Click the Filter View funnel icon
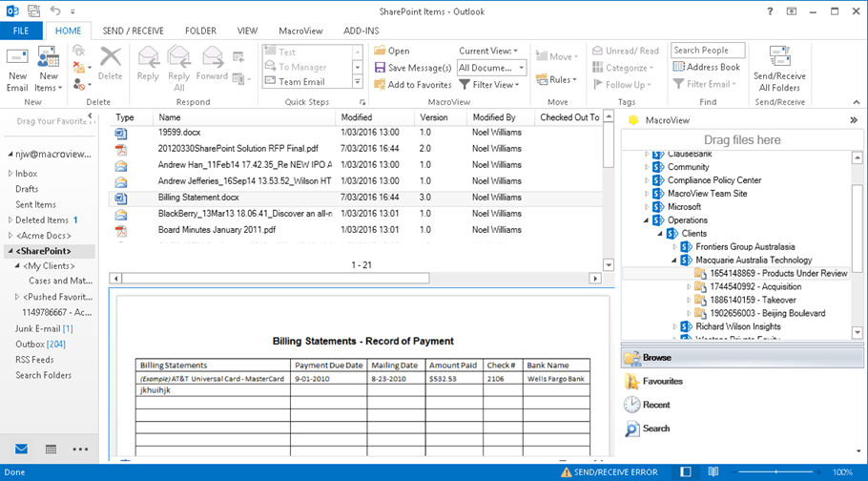868x481 pixels. coord(465,85)
